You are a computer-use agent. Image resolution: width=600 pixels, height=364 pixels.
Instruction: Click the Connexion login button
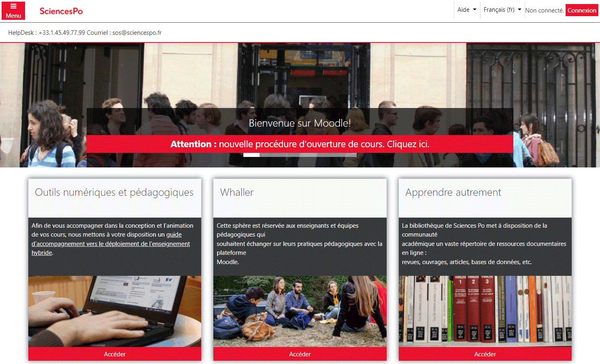pyautogui.click(x=582, y=11)
